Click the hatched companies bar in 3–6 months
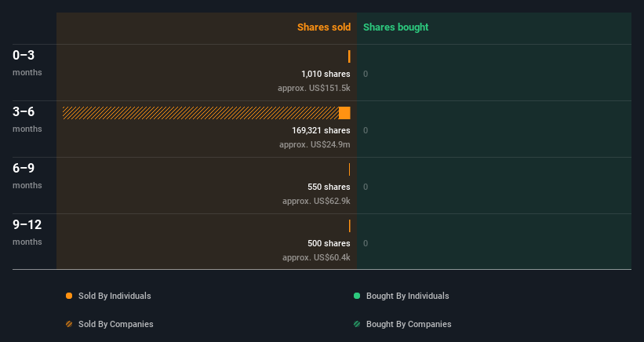The width and height of the screenshot is (644, 342). tap(201, 113)
